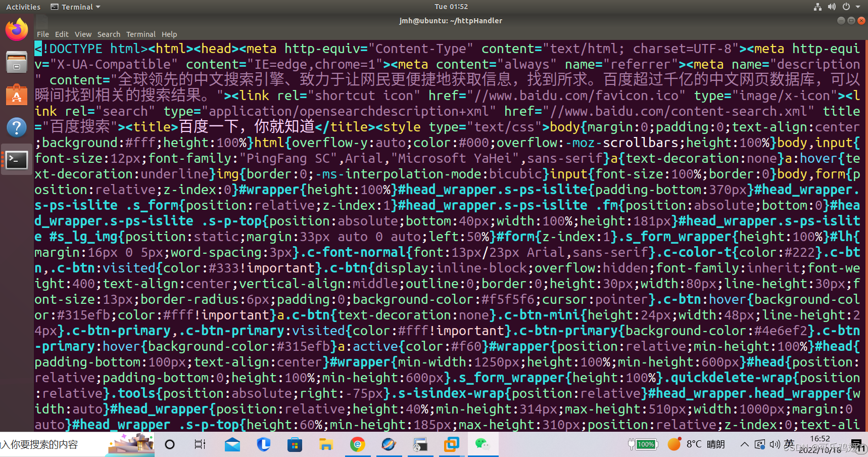Open the Files manager in the dock

[17, 62]
